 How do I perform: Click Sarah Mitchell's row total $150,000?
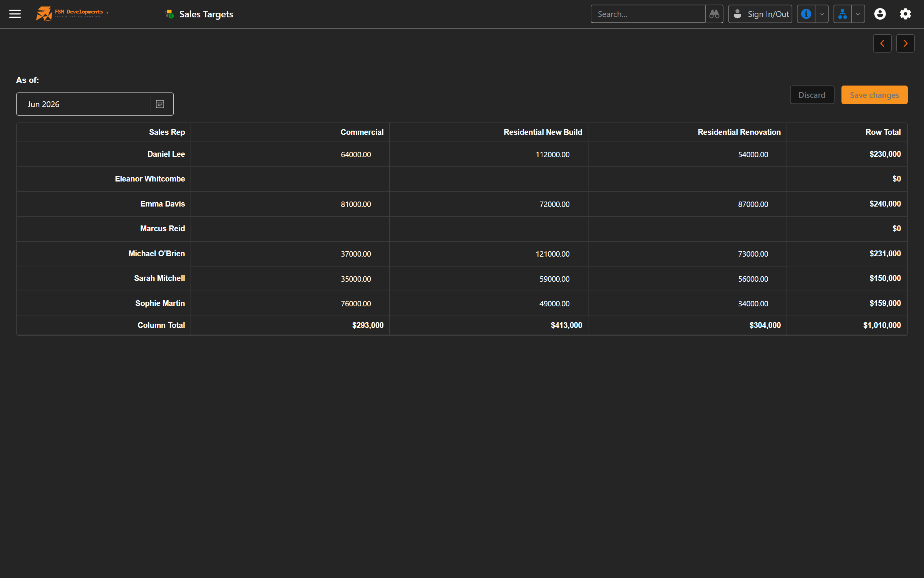(x=885, y=278)
